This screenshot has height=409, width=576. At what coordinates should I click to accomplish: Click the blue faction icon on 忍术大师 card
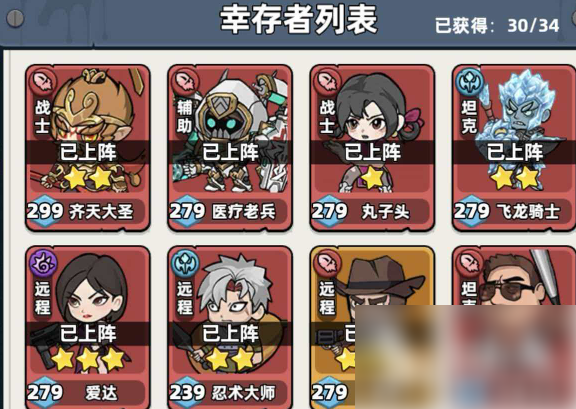tap(186, 262)
